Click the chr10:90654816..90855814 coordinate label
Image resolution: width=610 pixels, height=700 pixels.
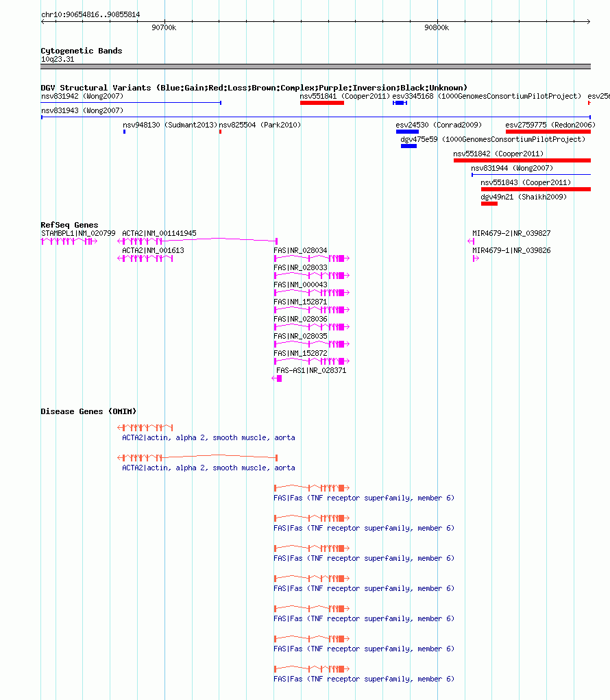(x=90, y=14)
